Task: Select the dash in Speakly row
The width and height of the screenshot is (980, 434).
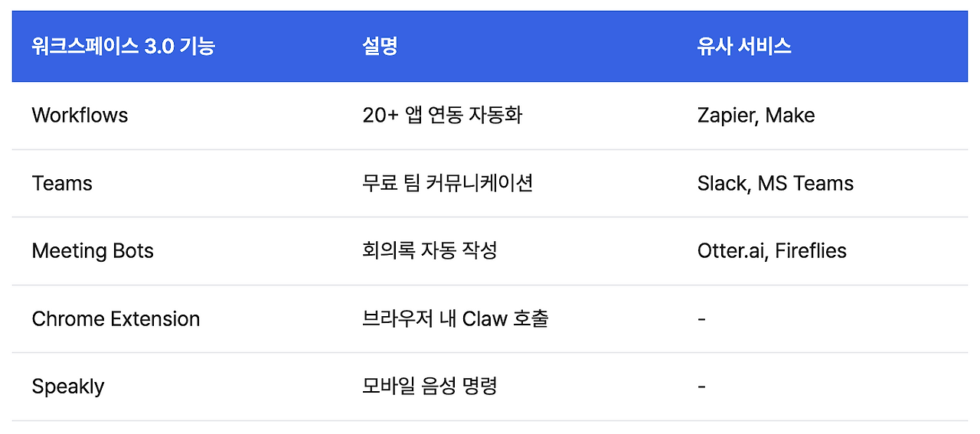Action: (701, 387)
